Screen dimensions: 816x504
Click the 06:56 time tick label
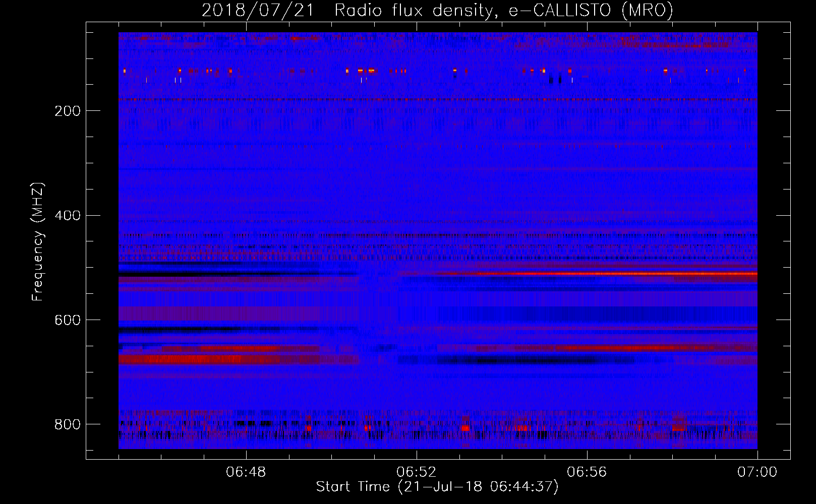(x=587, y=472)
